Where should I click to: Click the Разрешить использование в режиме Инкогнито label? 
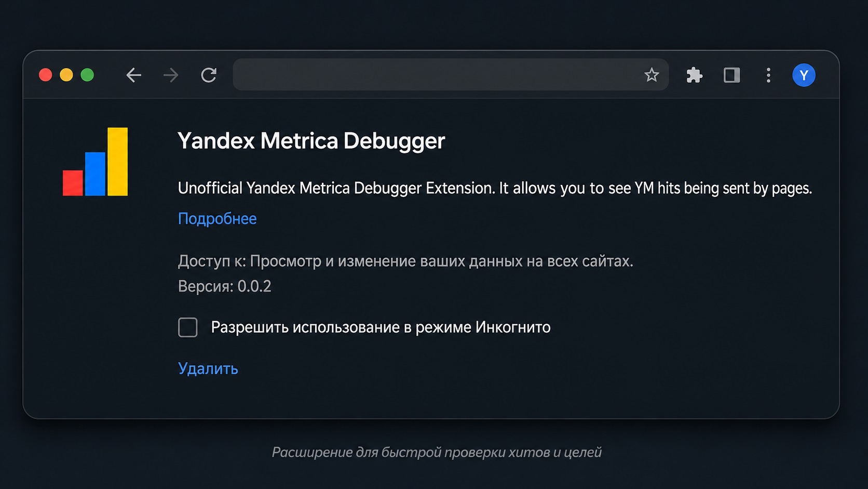point(381,327)
